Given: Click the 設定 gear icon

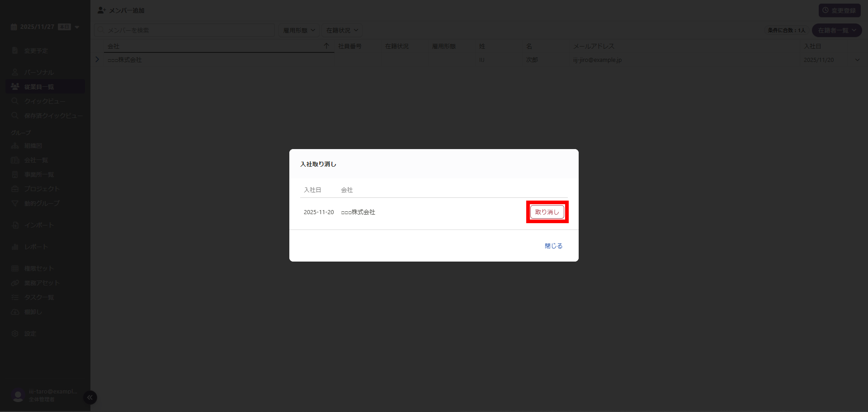Looking at the screenshot, I should click(x=15, y=333).
